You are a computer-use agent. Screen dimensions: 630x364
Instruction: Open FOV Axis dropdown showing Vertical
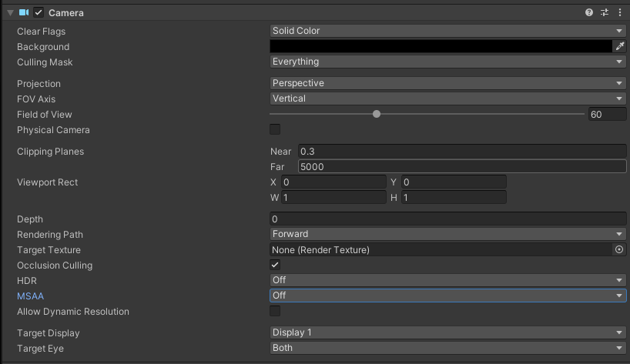[448, 99]
